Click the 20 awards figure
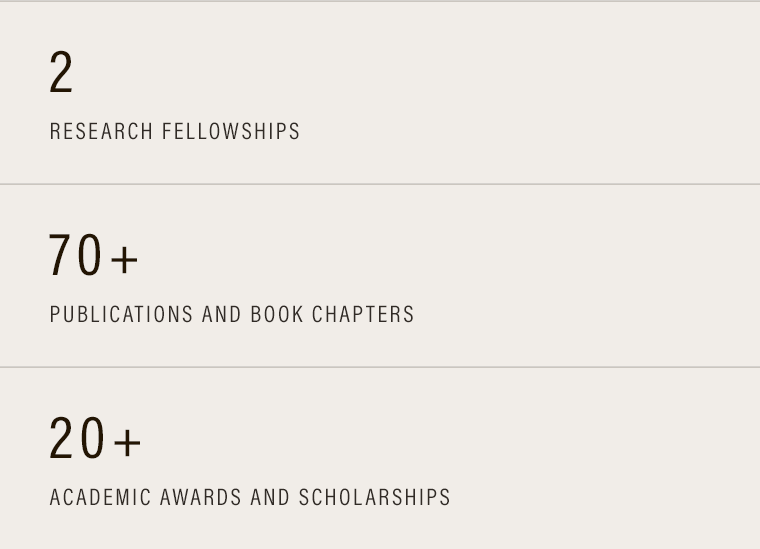 click(x=76, y=439)
